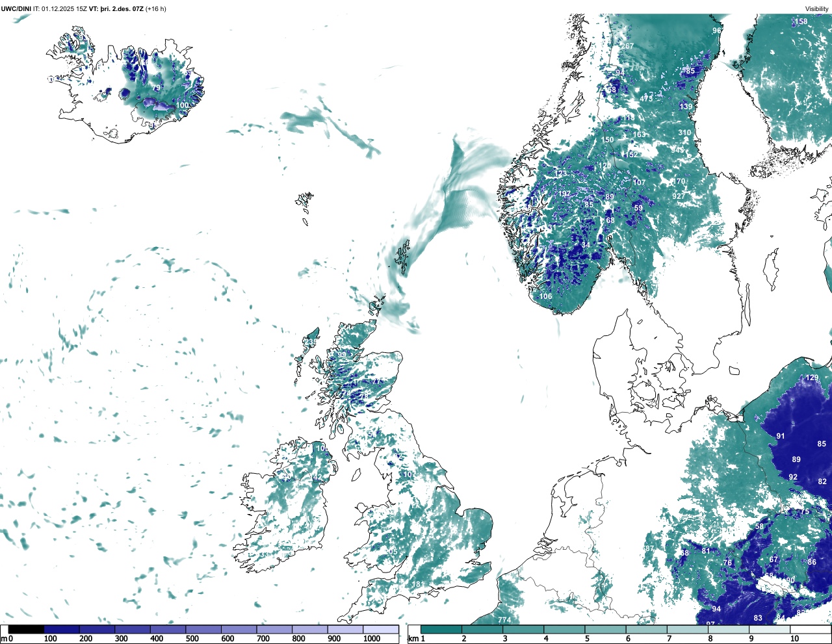Click the black 0–100 m legend swatch
This screenshot has height=644, width=832.
tap(27, 629)
